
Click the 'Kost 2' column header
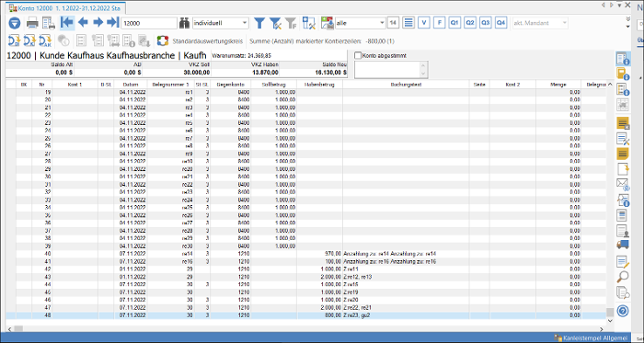click(512, 84)
